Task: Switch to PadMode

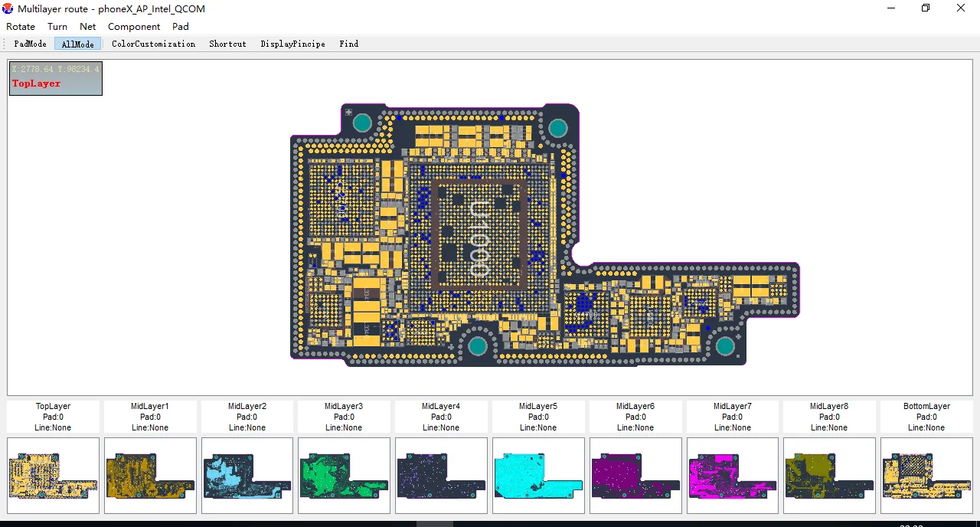Action: (31, 44)
